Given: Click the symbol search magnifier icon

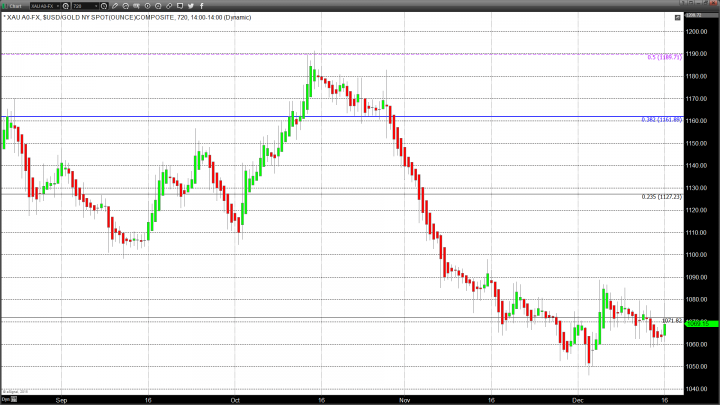Looking at the screenshot, I should (66, 6).
